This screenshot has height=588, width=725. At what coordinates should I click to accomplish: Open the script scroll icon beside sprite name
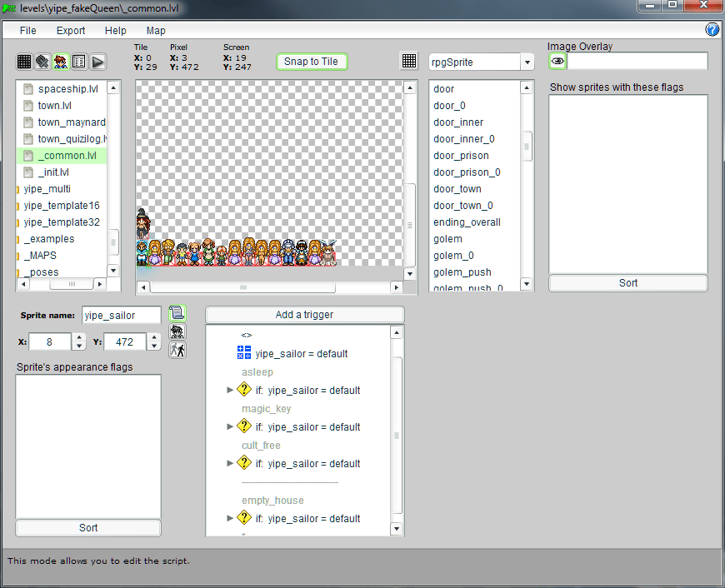click(177, 314)
